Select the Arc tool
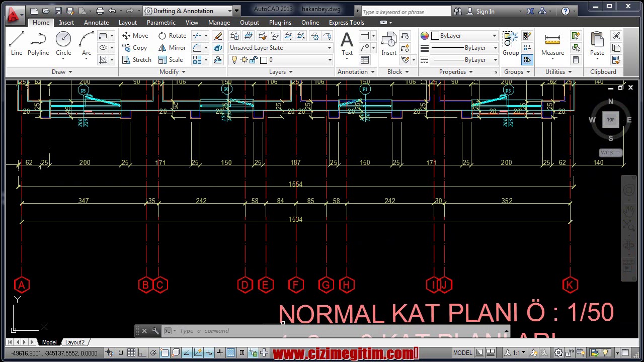The image size is (644, 362). tap(87, 43)
